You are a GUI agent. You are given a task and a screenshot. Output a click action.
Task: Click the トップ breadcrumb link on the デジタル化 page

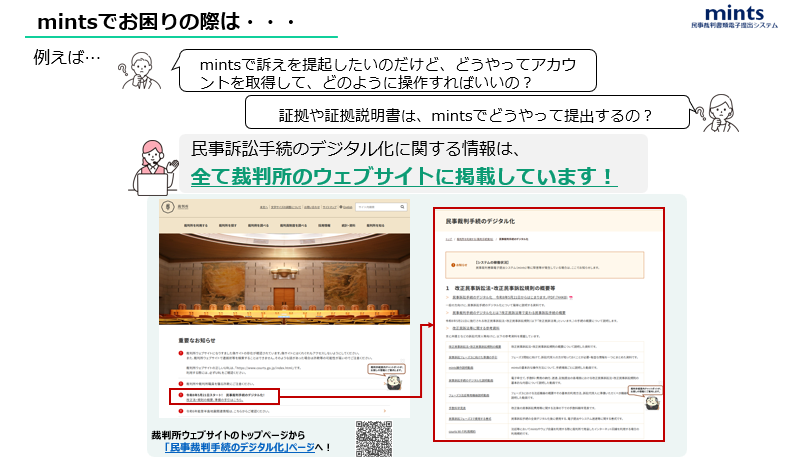[x=449, y=239]
